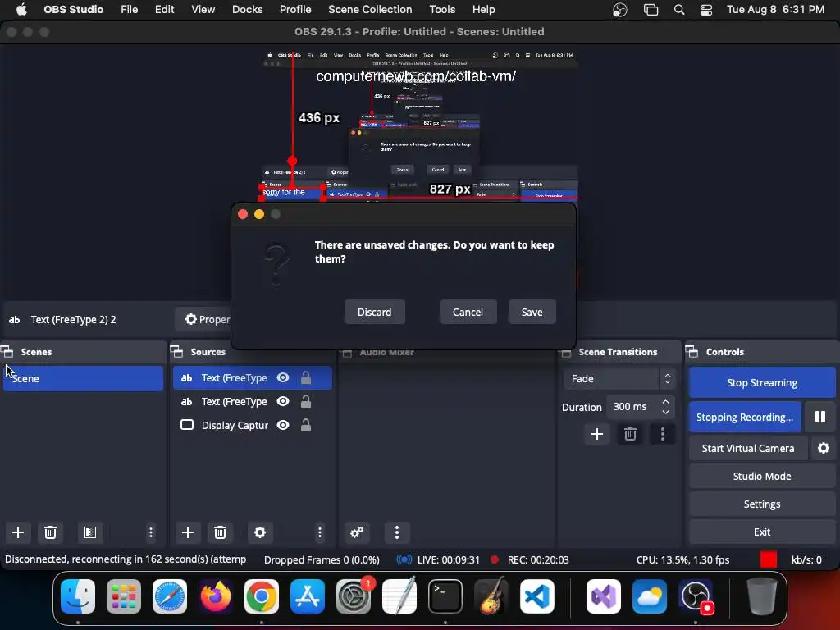Open the Docks menu
Screen dimensions: 840x630
tap(247, 10)
